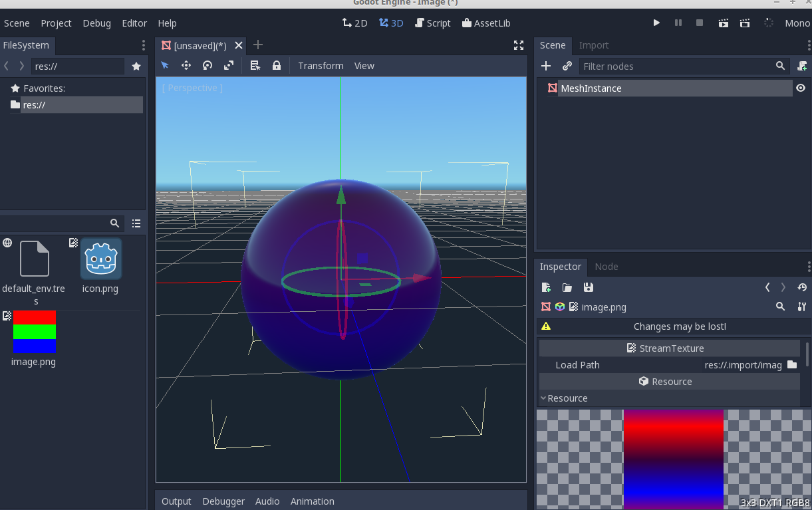Switch to the Node tab

coord(607,267)
